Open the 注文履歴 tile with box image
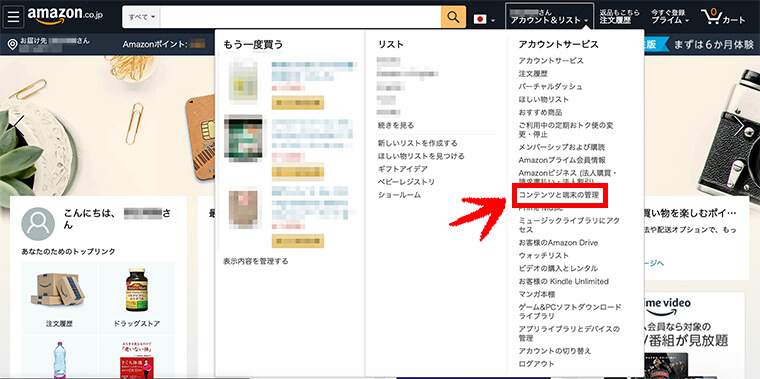The image size is (760, 379). point(59,298)
